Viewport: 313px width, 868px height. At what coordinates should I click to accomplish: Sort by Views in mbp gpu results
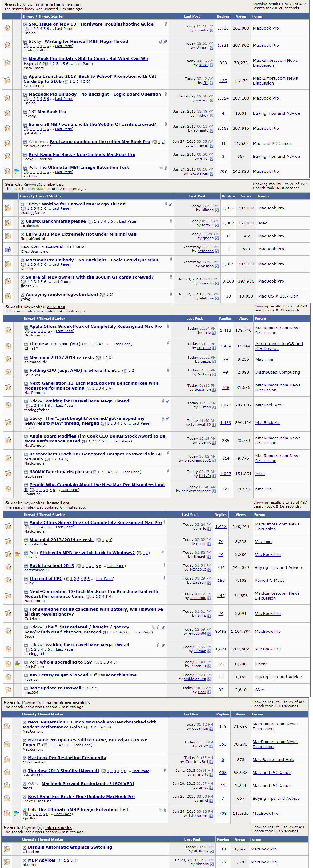(246, 196)
